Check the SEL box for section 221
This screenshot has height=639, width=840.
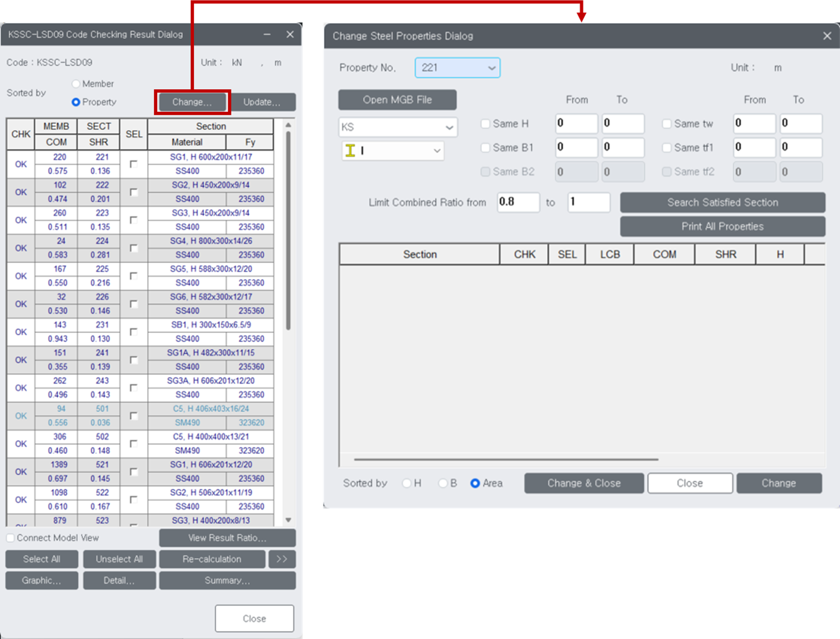133,164
